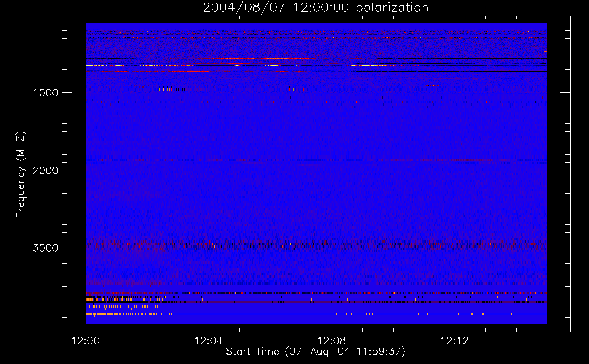Click the plot title '2004/08/07 12:00:00 polarization'

coord(316,8)
